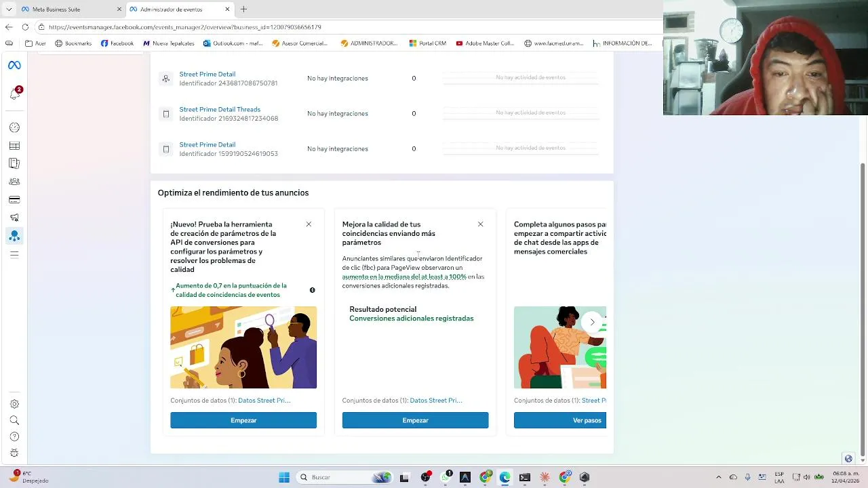Click 'Optimiza el rendimiento de tus anuncios' heading
This screenshot has width=868, height=488.
pos(233,193)
